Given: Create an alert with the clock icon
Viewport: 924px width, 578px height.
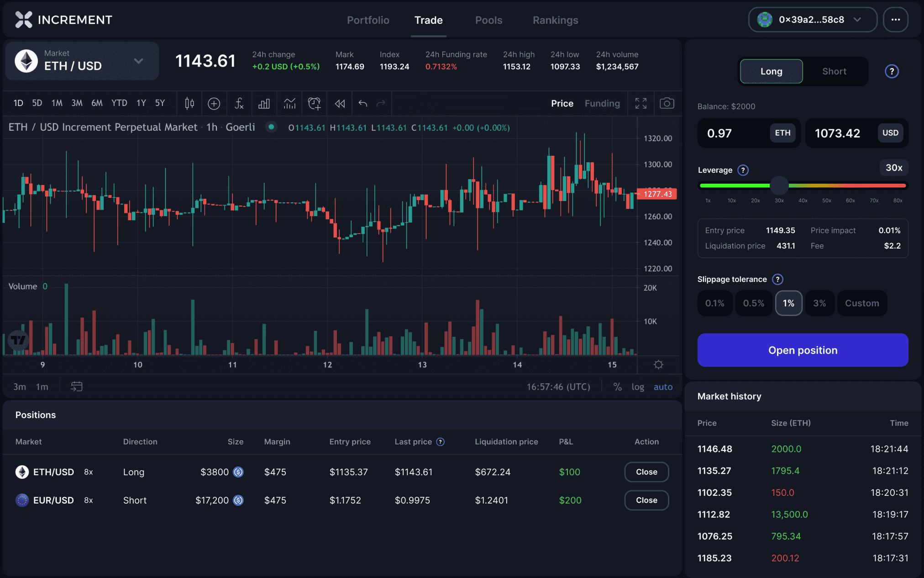Looking at the screenshot, I should 315,103.
